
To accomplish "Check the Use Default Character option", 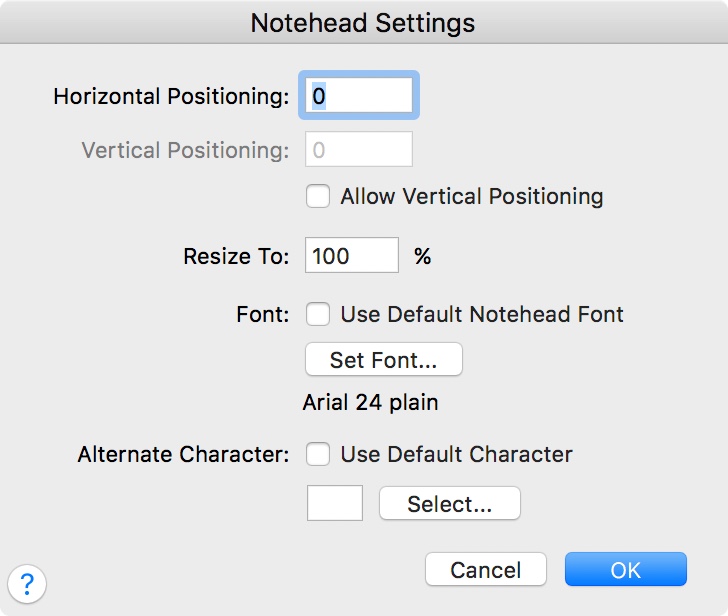I will (318, 454).
